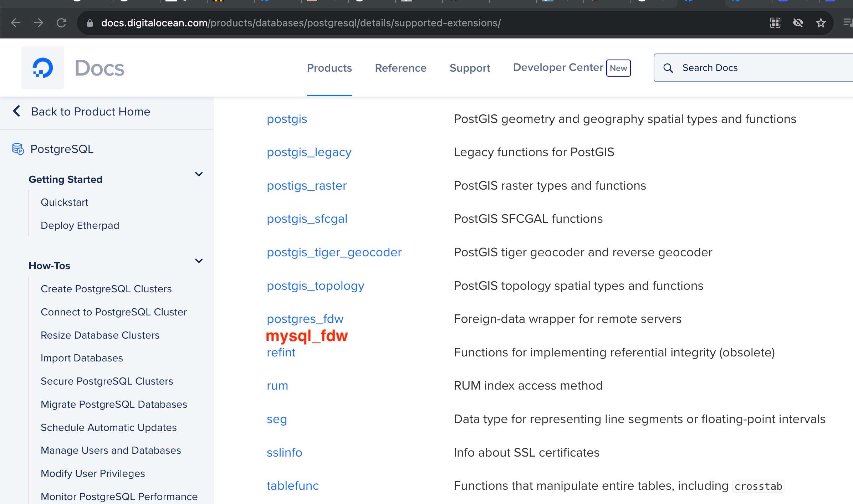Open the Developer Center nav tab
The height and width of the screenshot is (504, 853).
point(558,67)
